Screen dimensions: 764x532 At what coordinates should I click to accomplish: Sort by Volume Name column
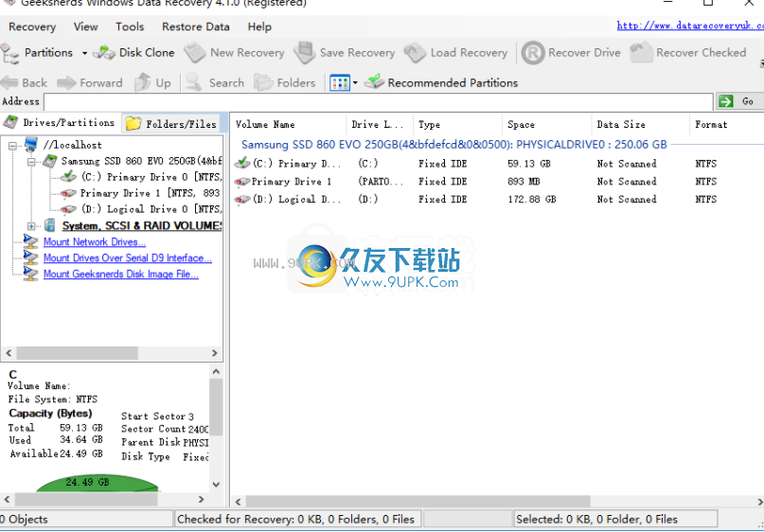[289, 125]
